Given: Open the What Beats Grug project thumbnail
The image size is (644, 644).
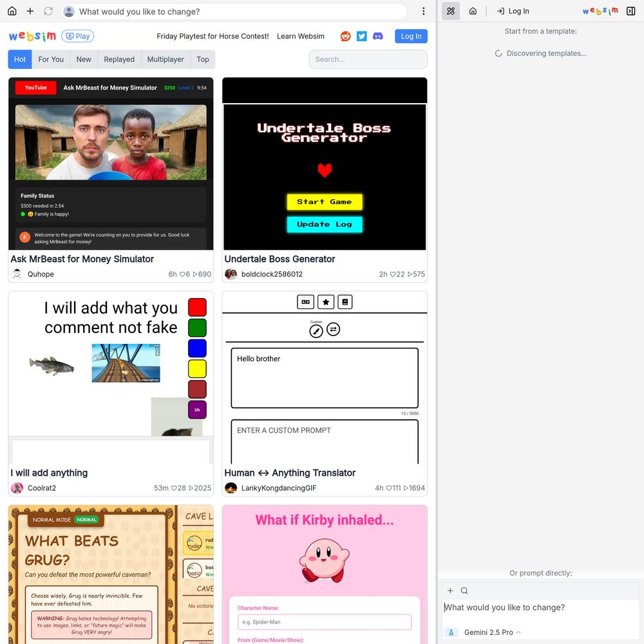Looking at the screenshot, I should click(111, 574).
